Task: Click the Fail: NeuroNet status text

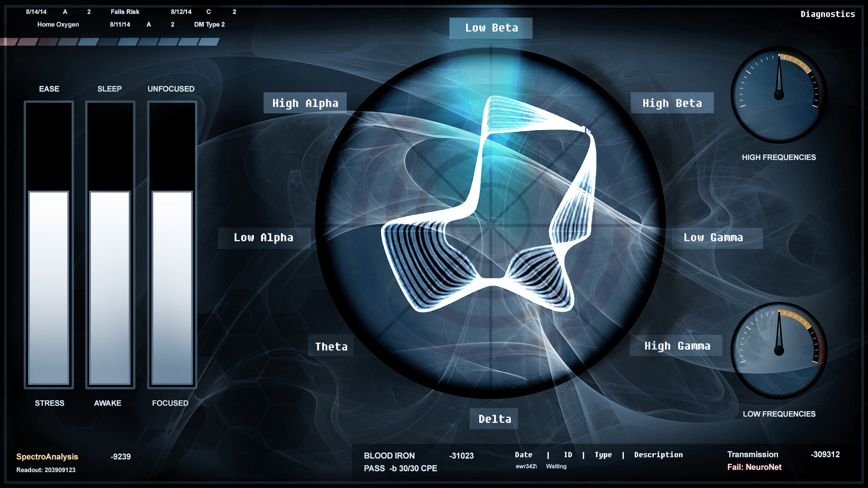Action: click(754, 467)
